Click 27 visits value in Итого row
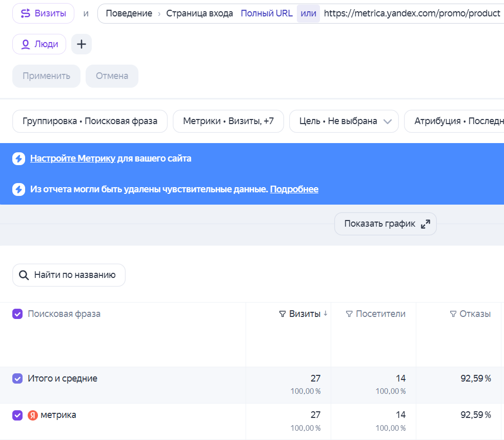 point(315,378)
